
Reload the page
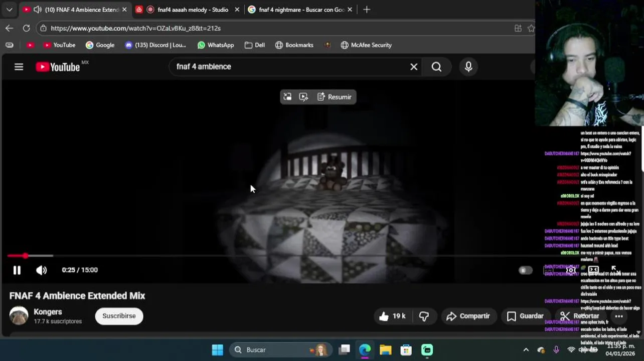26,28
